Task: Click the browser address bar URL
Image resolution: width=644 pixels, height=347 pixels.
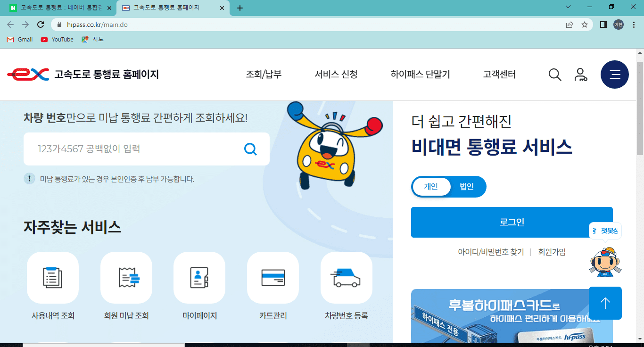Action: 97,25
